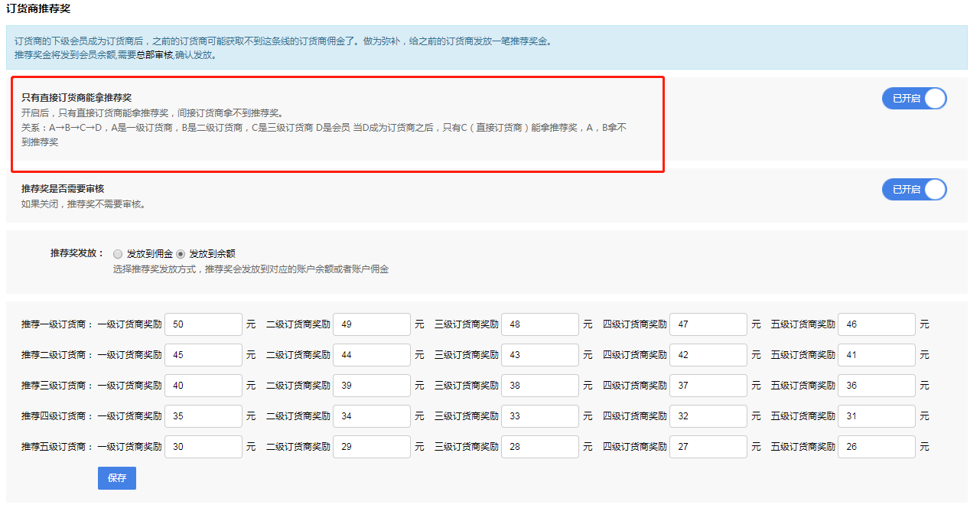Click the input field with value 45
The image size is (980, 518).
pyautogui.click(x=203, y=355)
